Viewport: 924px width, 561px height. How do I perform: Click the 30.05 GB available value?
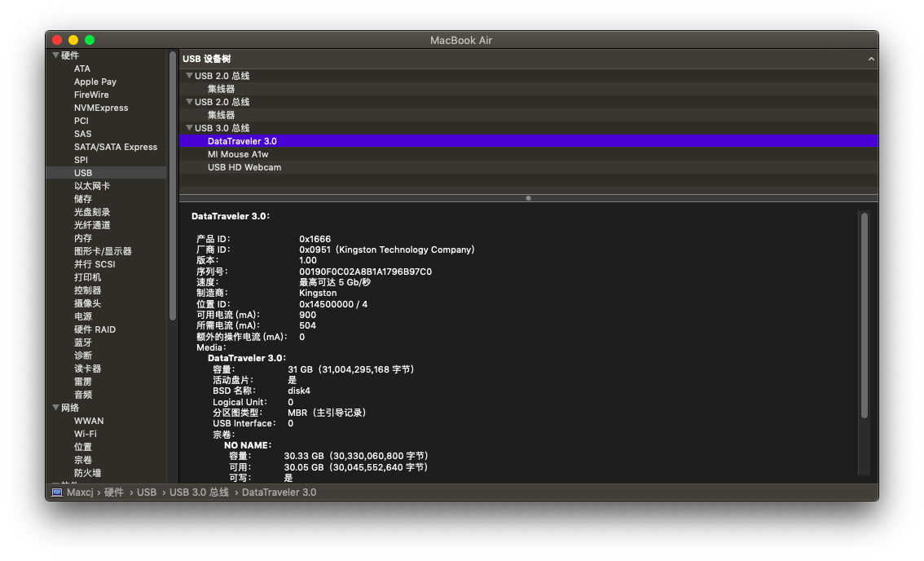coord(355,466)
